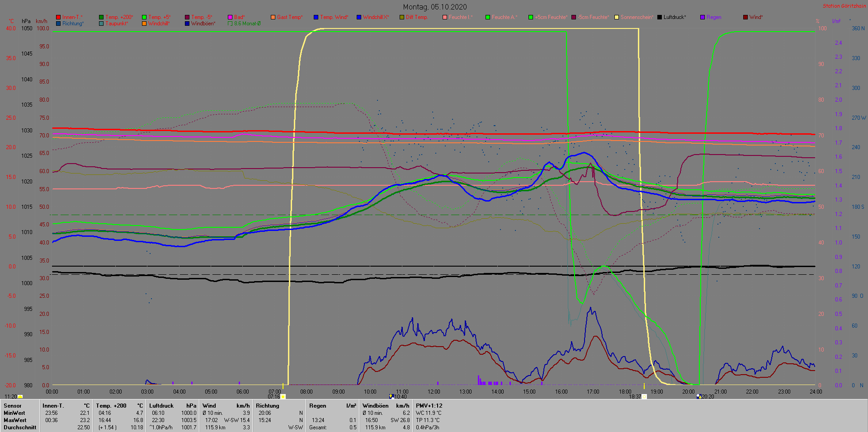The width and height of the screenshot is (868, 432).
Task: Click the pink Feuchte I. legend swatch
Action: coord(445,17)
